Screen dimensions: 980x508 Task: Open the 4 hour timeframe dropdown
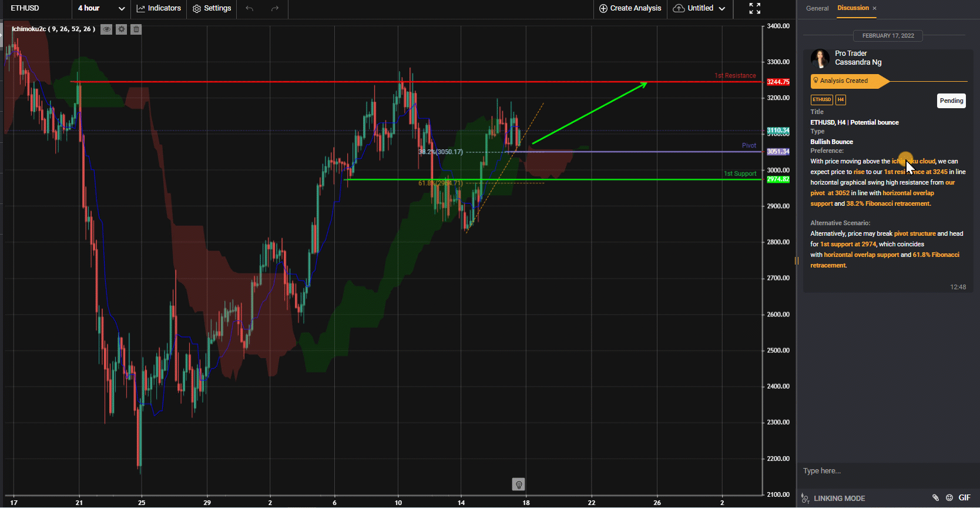[101, 8]
